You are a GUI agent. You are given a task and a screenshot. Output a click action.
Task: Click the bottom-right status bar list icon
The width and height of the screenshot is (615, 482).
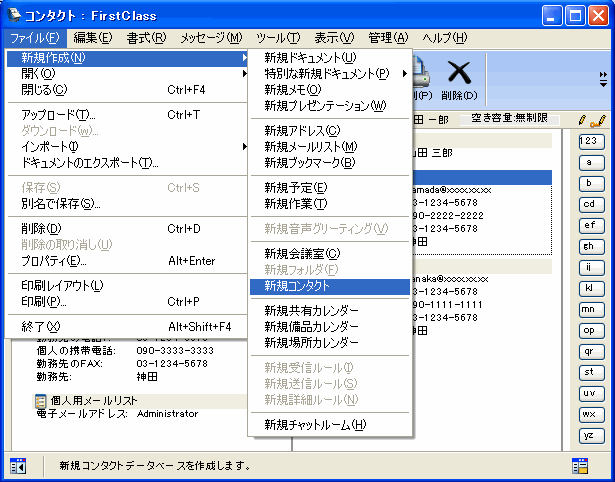(579, 465)
